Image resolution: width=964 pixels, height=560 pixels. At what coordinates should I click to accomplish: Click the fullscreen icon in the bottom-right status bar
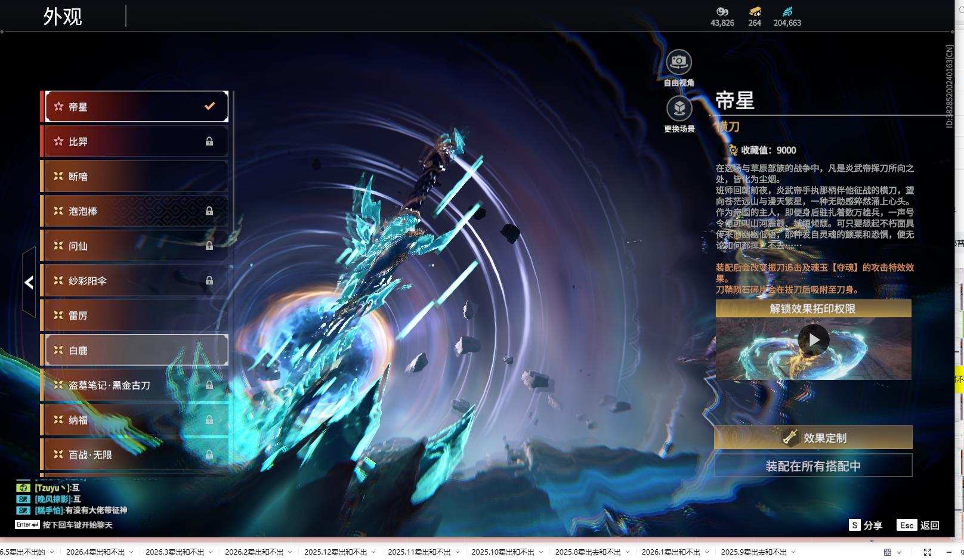point(927,552)
